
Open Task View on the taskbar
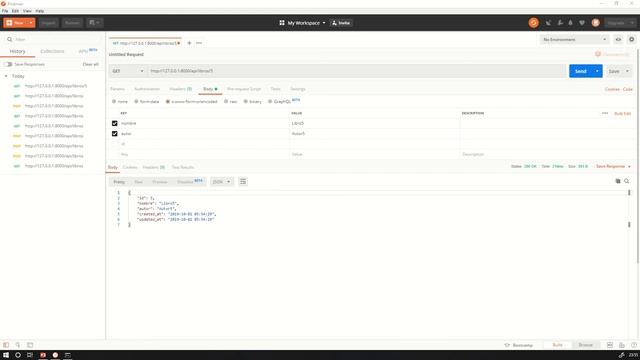click(x=30, y=355)
